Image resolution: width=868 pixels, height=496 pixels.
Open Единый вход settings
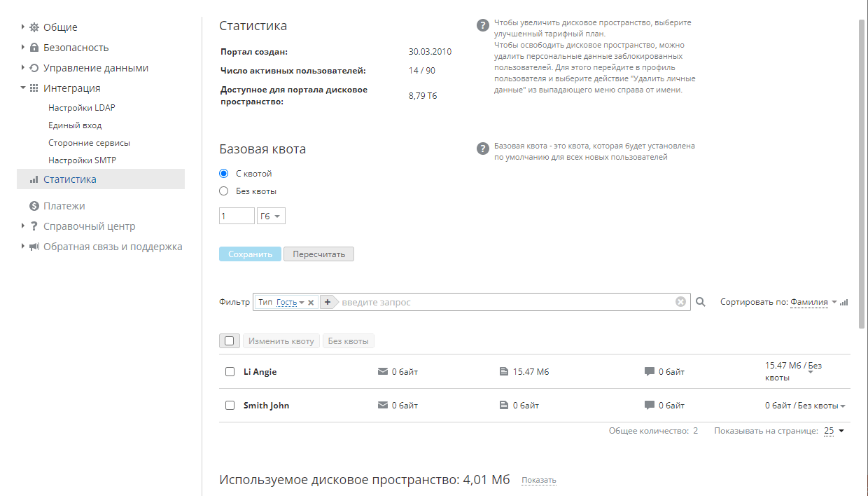[x=75, y=125]
